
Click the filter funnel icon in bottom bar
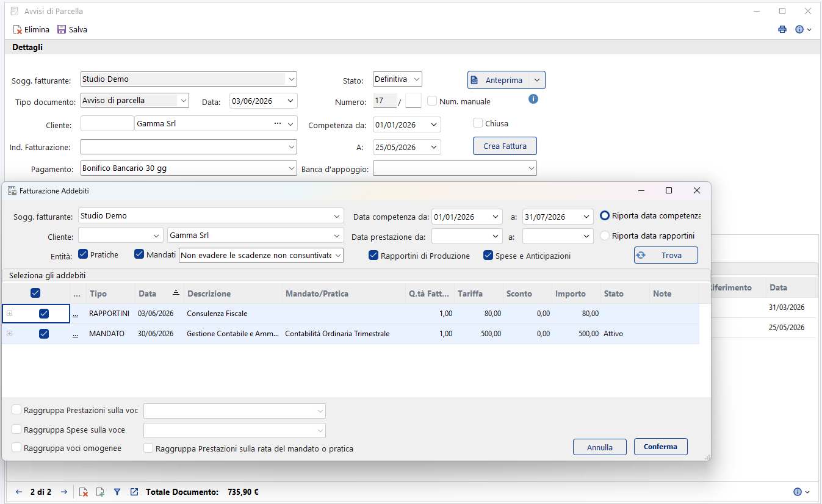(117, 492)
